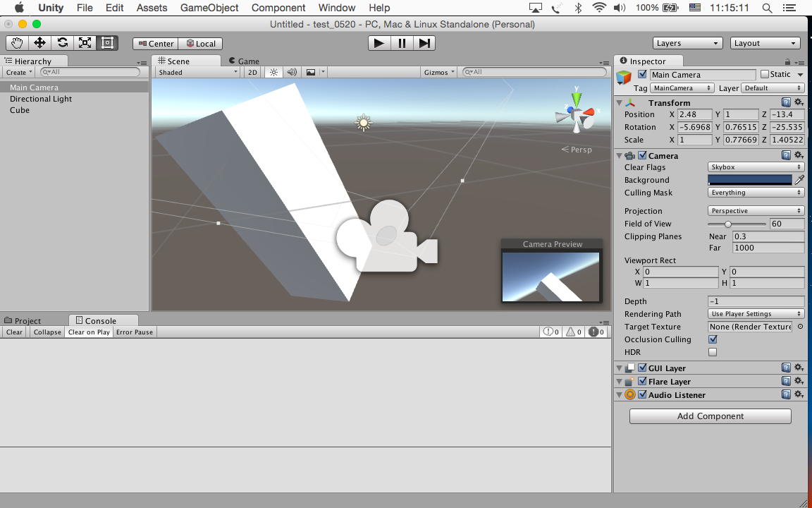Toggle the HDR checkbox
Viewport: 812px width, 508px height.
713,352
